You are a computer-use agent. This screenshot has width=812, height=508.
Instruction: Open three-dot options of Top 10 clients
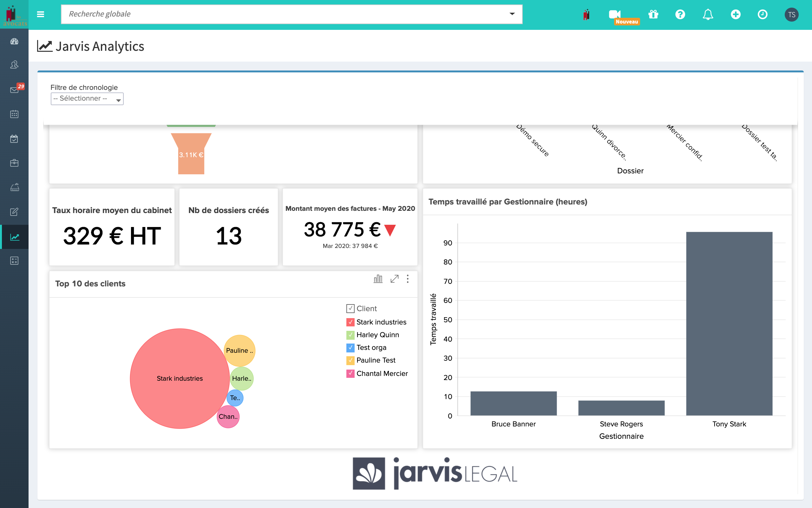[408, 278]
